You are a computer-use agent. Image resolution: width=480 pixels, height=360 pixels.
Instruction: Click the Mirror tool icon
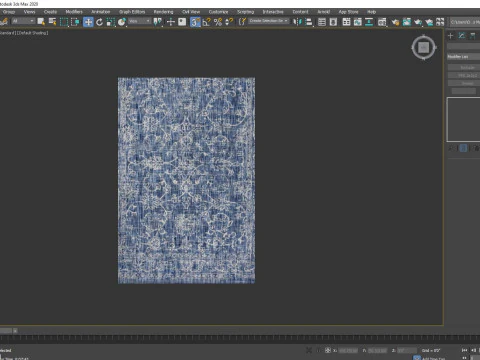[x=297, y=22]
